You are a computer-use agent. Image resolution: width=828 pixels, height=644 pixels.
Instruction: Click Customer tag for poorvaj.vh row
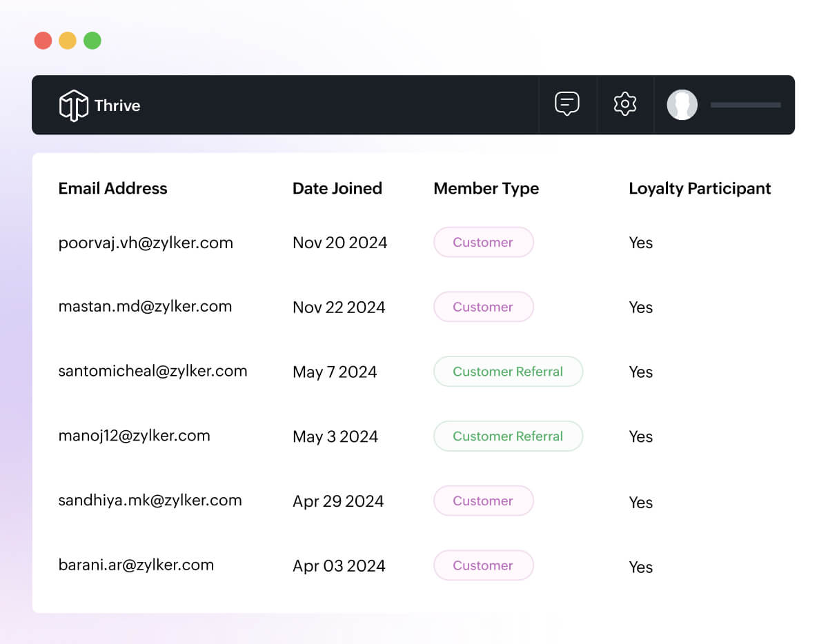point(483,243)
